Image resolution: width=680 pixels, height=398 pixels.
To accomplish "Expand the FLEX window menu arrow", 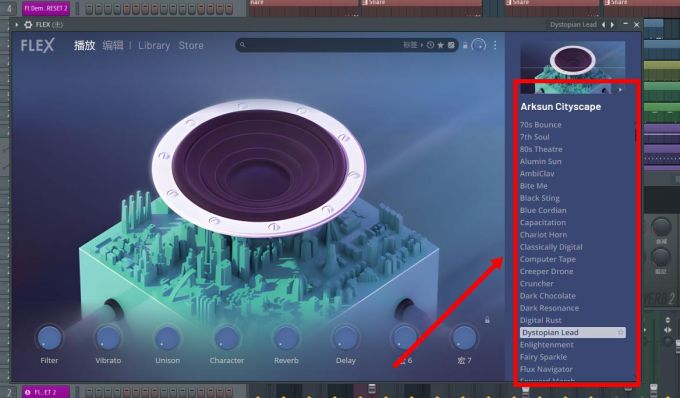I will pyautogui.click(x=16, y=25).
